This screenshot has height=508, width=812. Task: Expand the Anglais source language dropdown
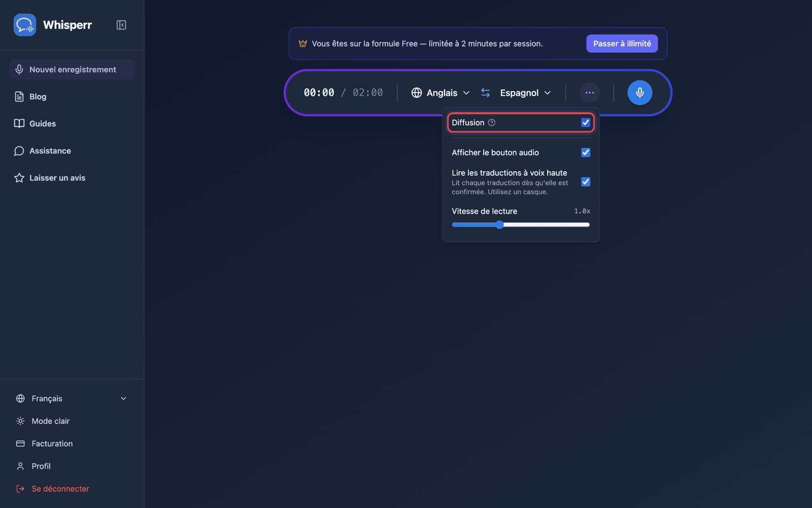click(441, 93)
